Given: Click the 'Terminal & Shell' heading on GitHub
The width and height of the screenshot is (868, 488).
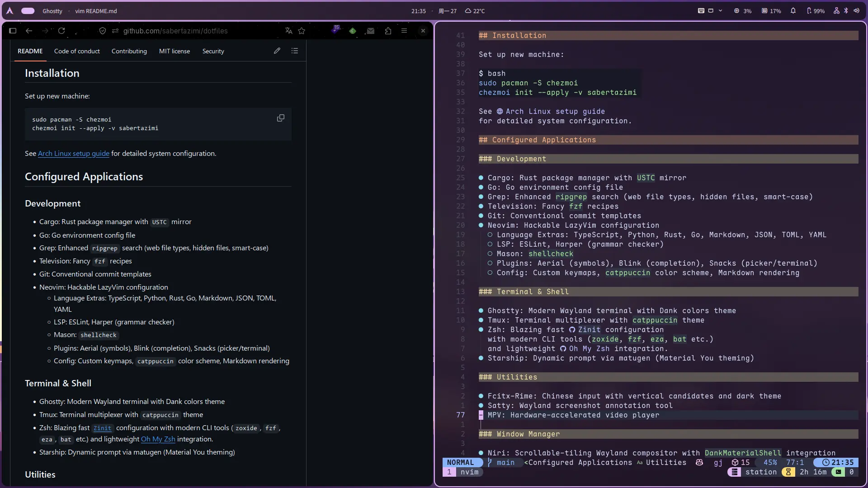Looking at the screenshot, I should click(58, 383).
